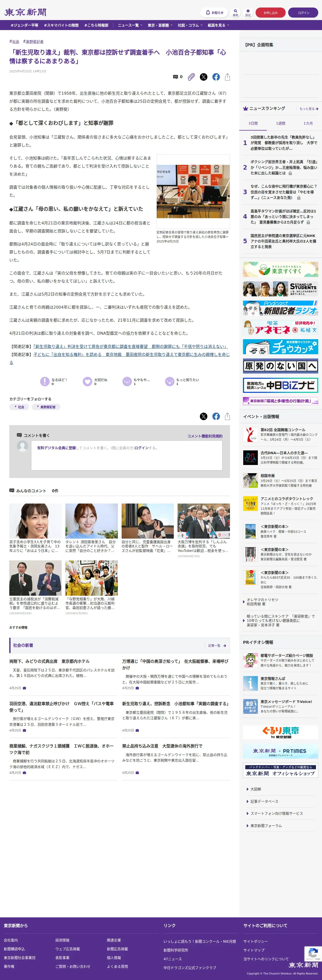The image size is (322, 980).
Task: React with なるほど！
Action: point(45,381)
